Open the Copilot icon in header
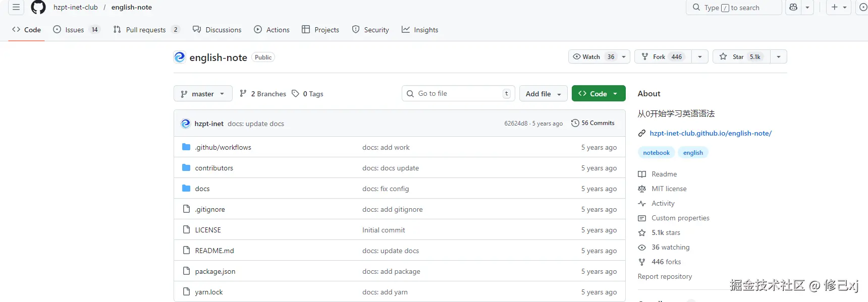This screenshot has height=302, width=868. tap(793, 7)
